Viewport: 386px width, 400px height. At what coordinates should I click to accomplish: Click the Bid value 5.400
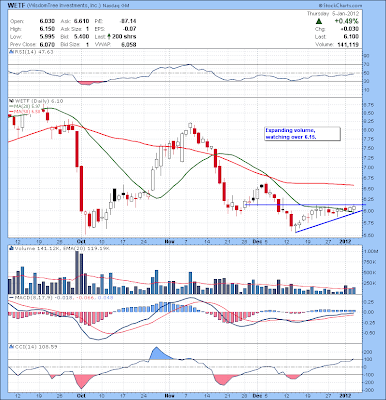pos(82,37)
